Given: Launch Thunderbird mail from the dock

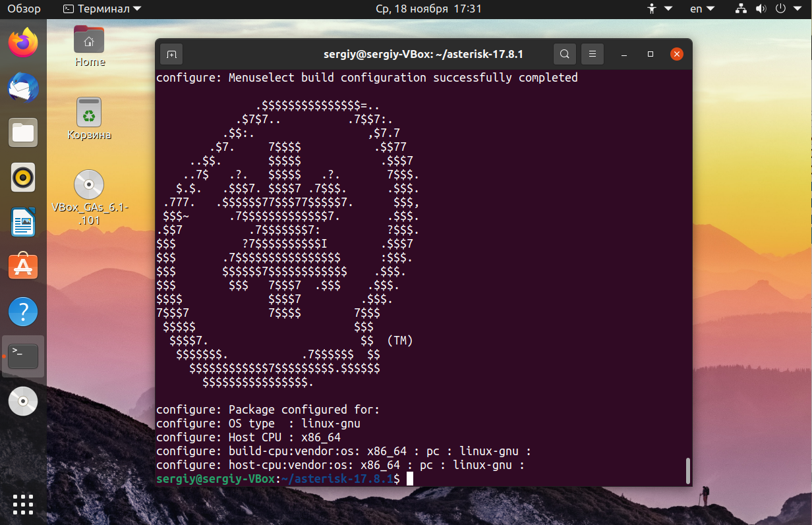Looking at the screenshot, I should point(23,88).
